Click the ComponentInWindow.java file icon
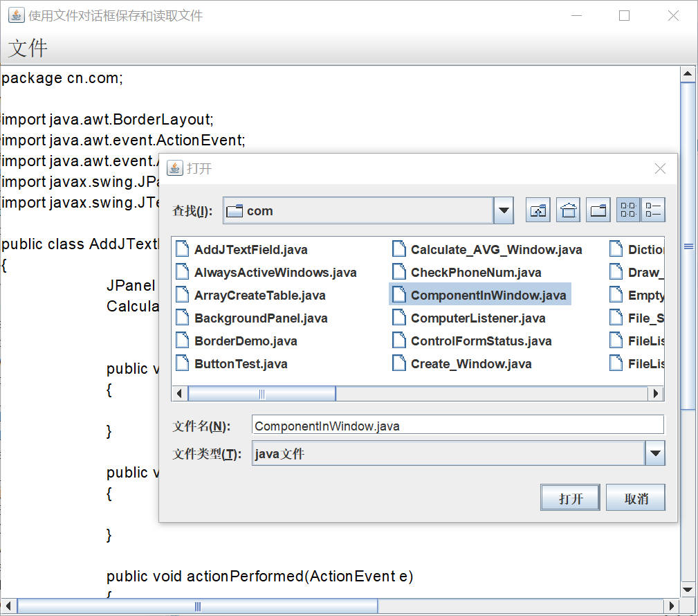This screenshot has width=698, height=616. pyautogui.click(x=399, y=294)
